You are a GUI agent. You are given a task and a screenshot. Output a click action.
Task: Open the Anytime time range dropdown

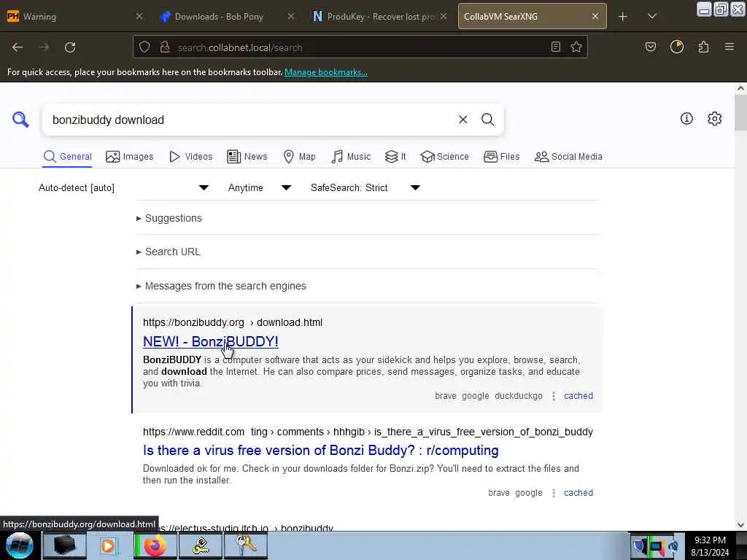(x=260, y=187)
